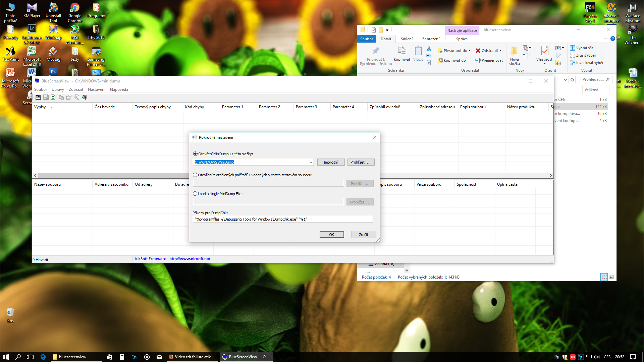Open Microsoft Edge from the taskbar
This screenshot has height=362, width=644.
coord(43,357)
